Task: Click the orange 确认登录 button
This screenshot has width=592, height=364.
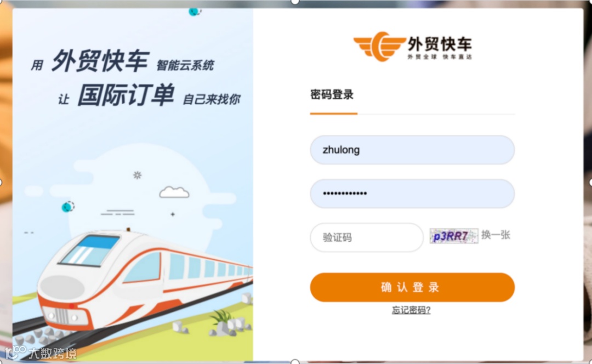Action: (x=412, y=287)
